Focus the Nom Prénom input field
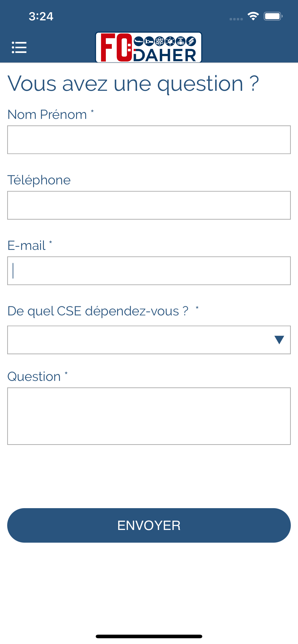Screen dimensions: 298x644 pyautogui.click(x=149, y=140)
